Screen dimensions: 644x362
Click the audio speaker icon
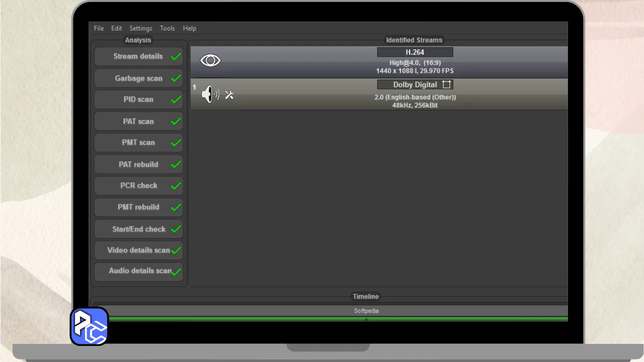pos(210,94)
